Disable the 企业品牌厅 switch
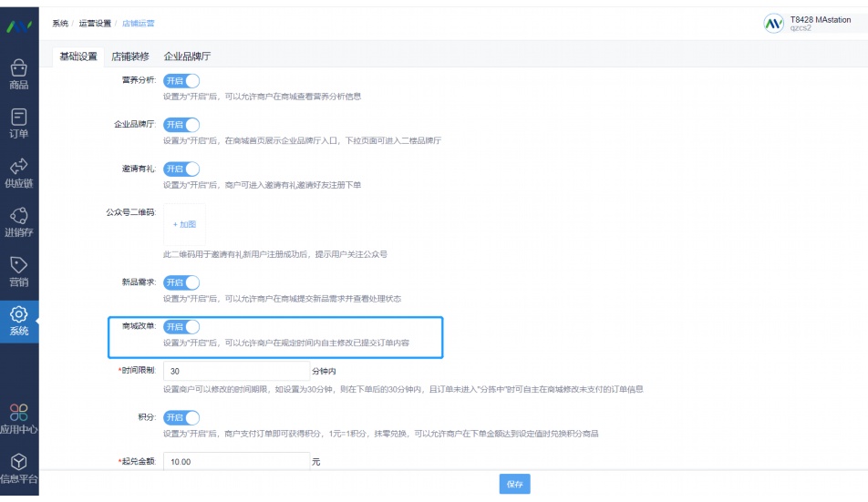 (181, 125)
